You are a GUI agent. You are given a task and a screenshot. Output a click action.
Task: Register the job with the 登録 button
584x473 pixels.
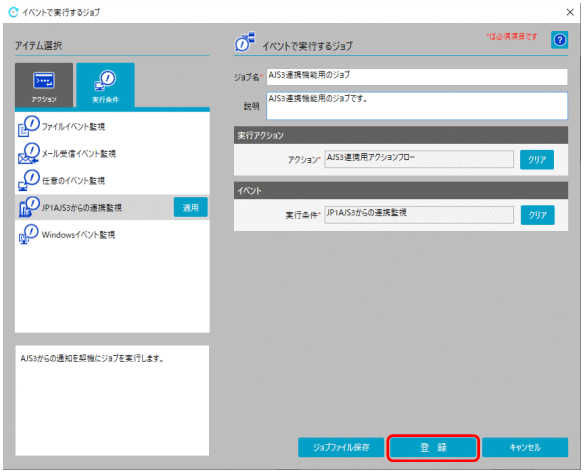point(433,447)
